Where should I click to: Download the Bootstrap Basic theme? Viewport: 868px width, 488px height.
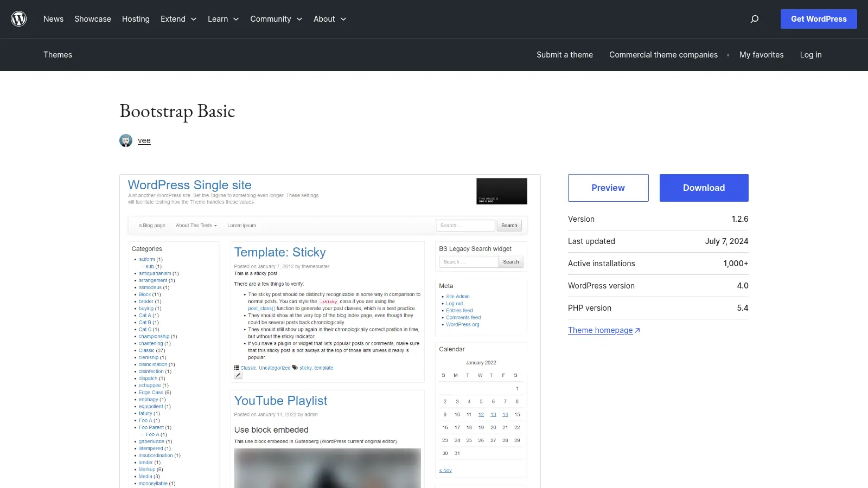[704, 188]
